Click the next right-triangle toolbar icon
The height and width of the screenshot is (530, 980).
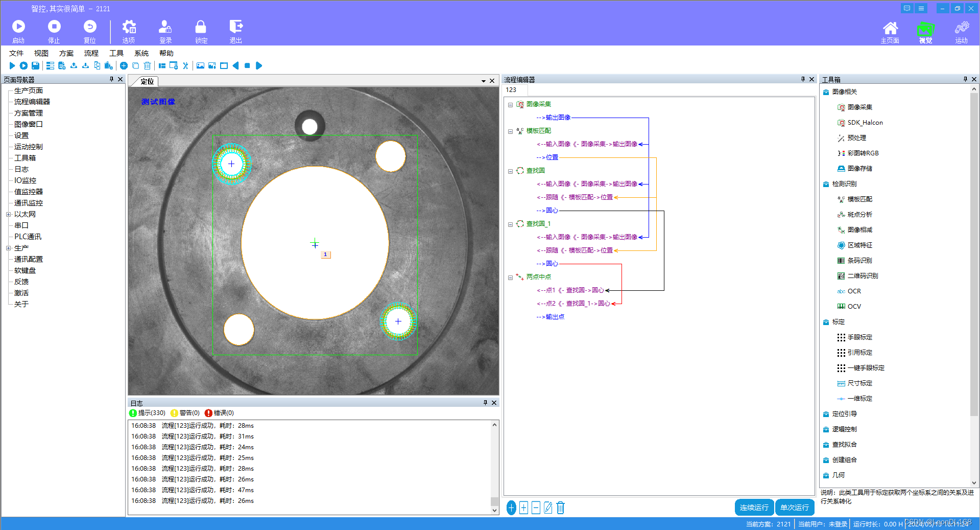(259, 65)
